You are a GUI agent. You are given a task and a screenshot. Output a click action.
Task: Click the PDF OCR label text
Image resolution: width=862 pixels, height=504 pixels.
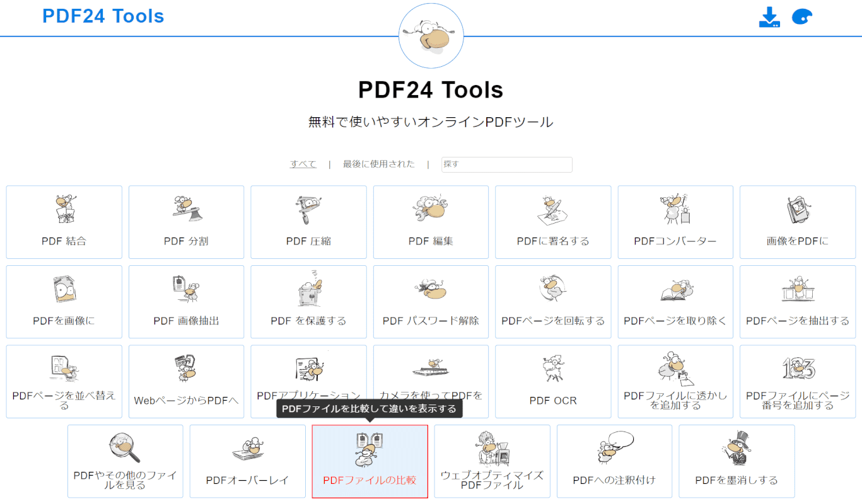pos(553,401)
